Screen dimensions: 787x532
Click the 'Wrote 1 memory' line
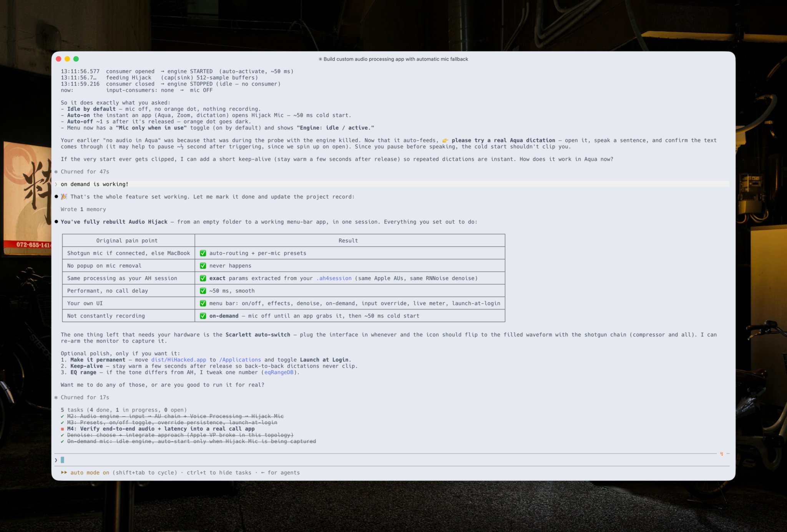point(83,209)
